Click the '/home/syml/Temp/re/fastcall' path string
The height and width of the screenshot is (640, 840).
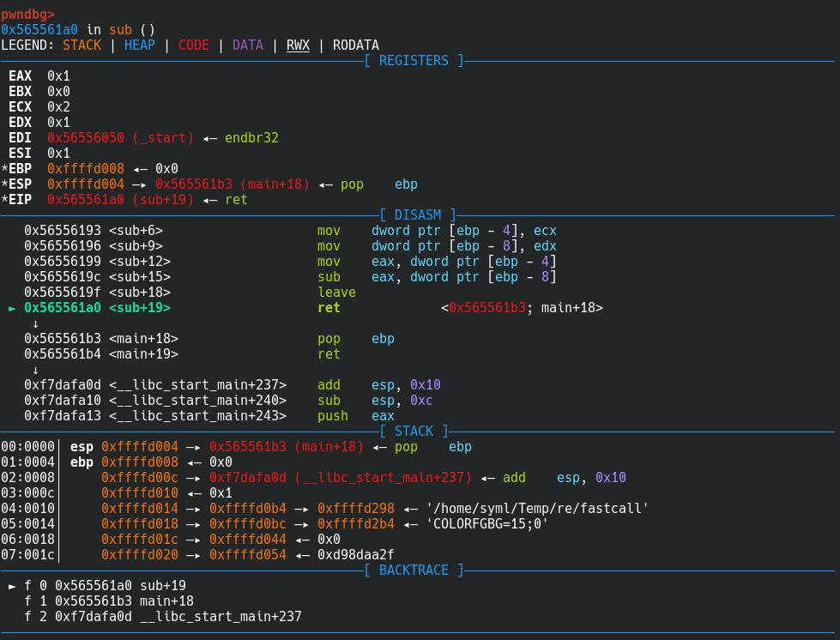(536, 509)
